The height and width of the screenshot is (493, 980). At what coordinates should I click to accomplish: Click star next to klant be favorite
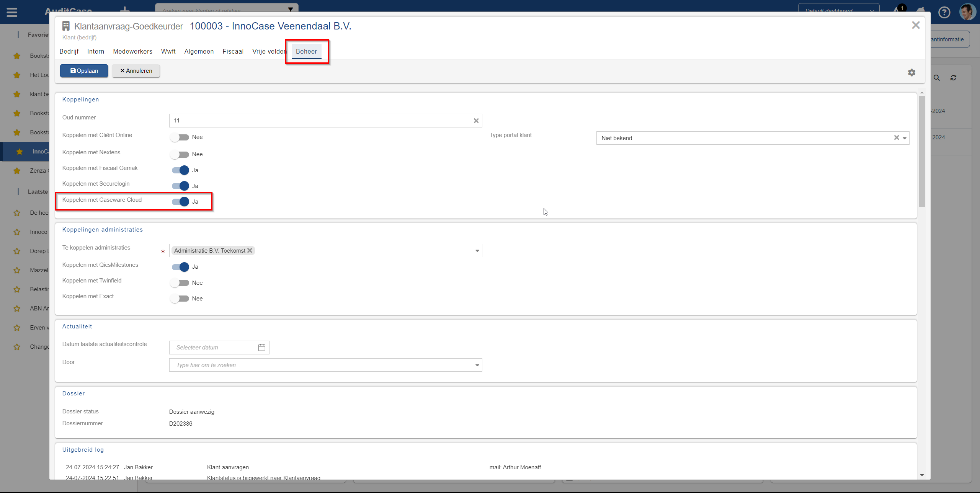[x=17, y=94]
